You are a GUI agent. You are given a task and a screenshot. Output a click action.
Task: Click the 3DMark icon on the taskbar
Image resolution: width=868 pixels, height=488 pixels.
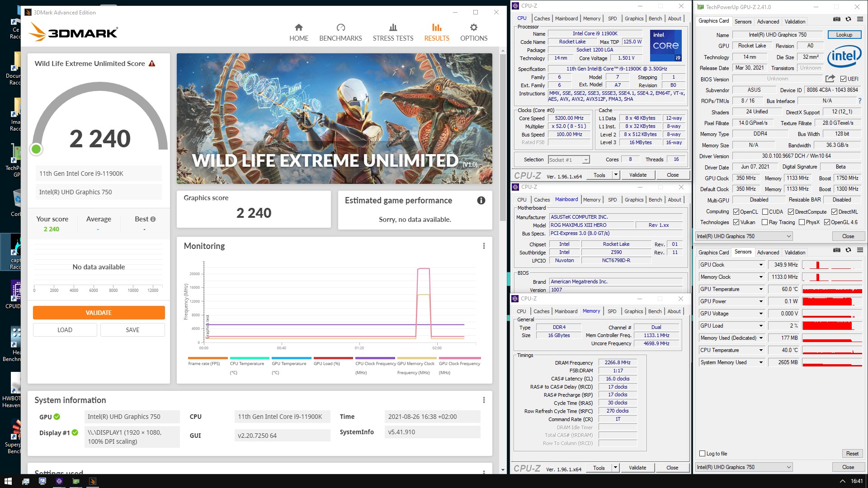(x=92, y=481)
